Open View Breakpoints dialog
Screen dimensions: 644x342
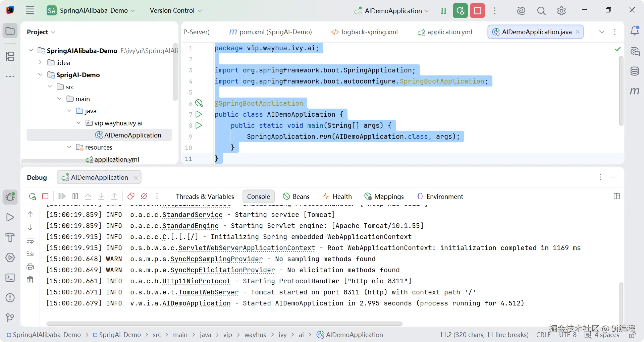131,196
